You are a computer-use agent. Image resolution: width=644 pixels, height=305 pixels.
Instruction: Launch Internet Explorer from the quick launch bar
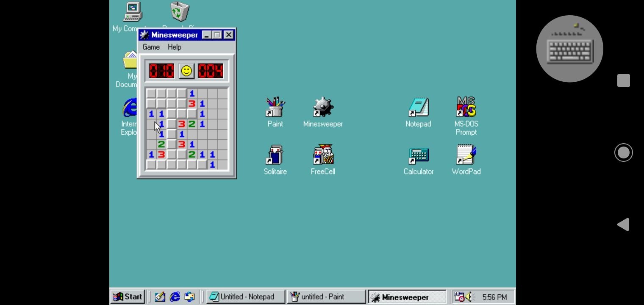tap(175, 297)
